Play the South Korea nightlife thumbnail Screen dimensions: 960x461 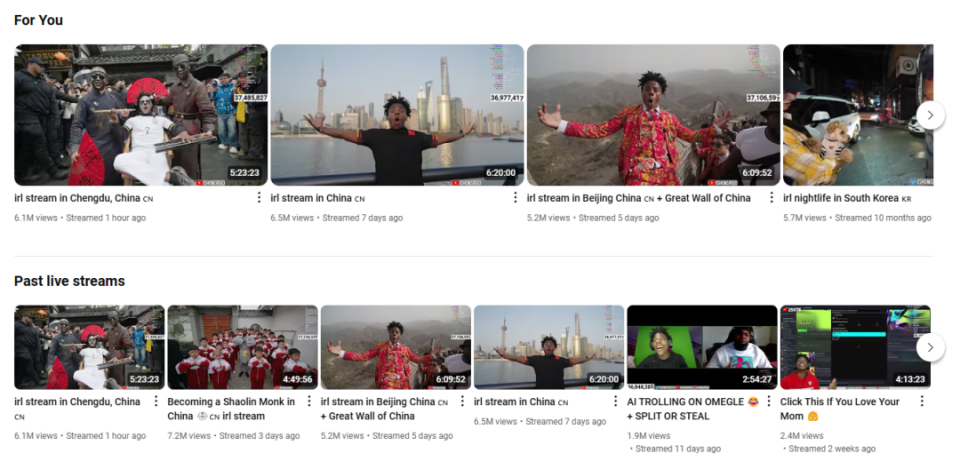point(858,114)
